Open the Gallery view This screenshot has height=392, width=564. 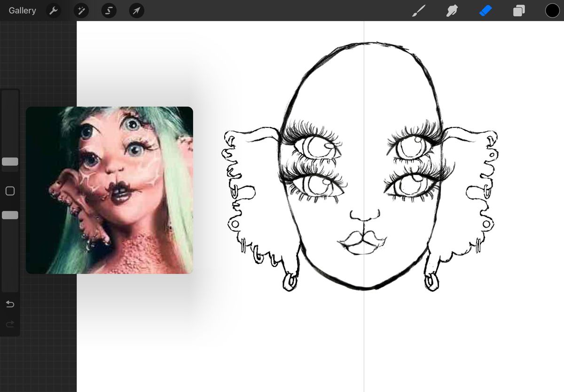point(22,10)
